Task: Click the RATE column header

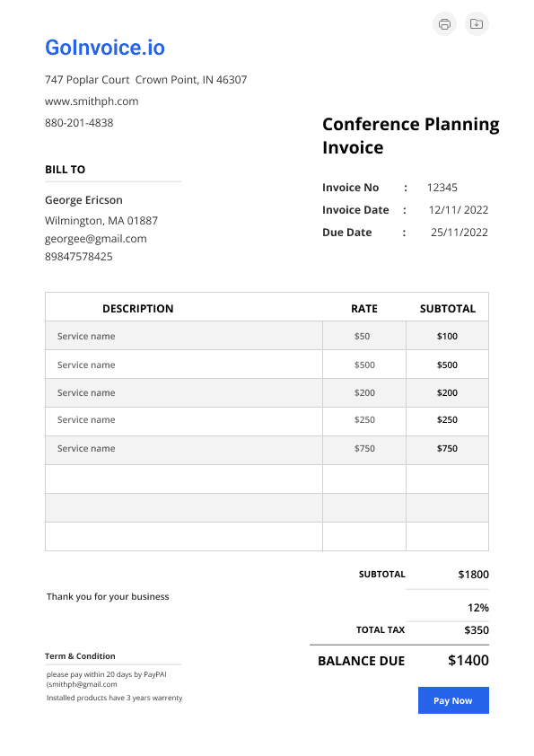Action: point(364,309)
